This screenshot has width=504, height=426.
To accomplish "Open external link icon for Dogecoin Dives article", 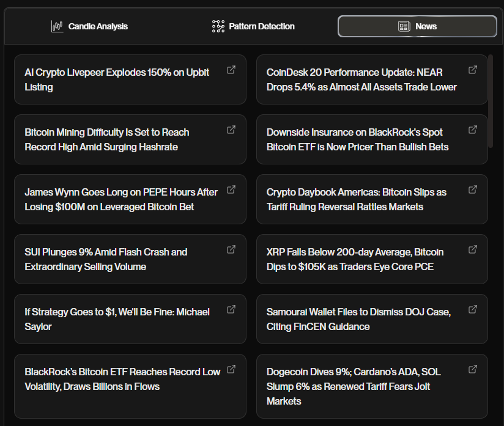I will [472, 369].
